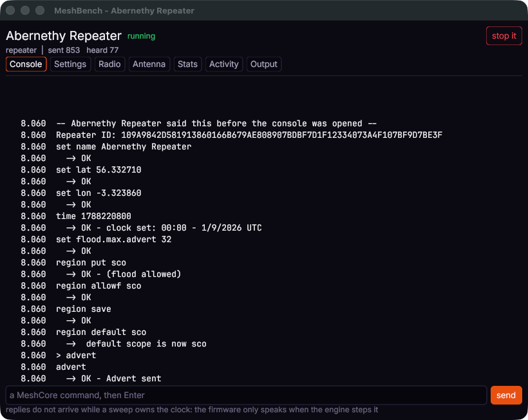Image resolution: width=528 pixels, height=420 pixels.
Task: Click the 'MeshBench - Abernethy Repeater' window title
Action: 124,11
